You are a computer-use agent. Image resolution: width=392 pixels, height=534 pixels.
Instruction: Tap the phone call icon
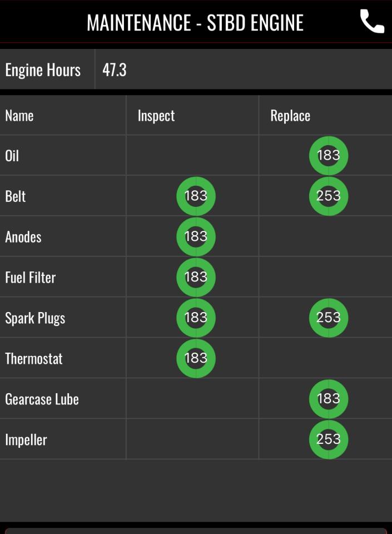click(x=373, y=22)
